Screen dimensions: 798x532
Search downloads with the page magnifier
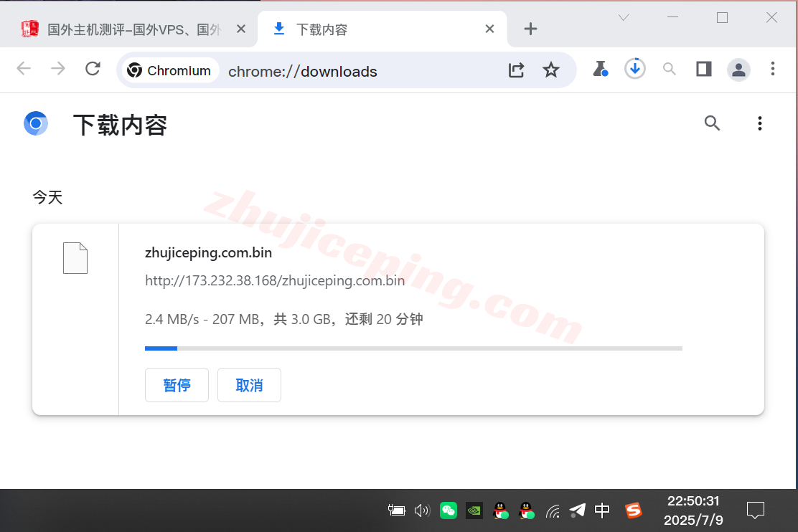click(x=712, y=123)
